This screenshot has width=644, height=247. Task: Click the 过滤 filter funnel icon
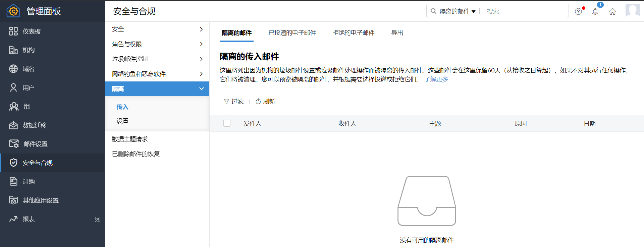(x=226, y=101)
